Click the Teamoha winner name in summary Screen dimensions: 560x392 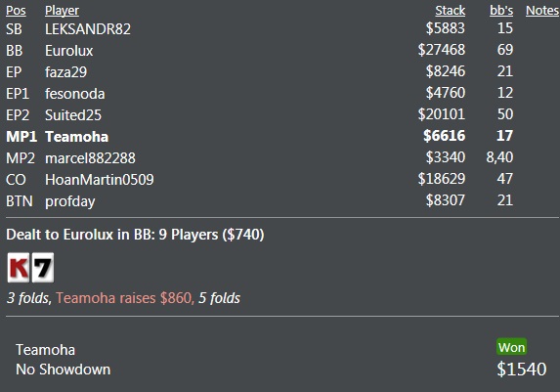click(x=45, y=350)
